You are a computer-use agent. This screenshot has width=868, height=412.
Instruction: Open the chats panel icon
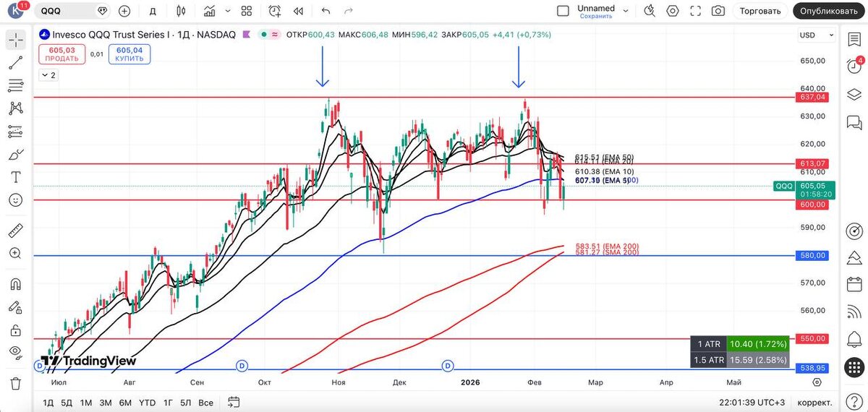(854, 123)
